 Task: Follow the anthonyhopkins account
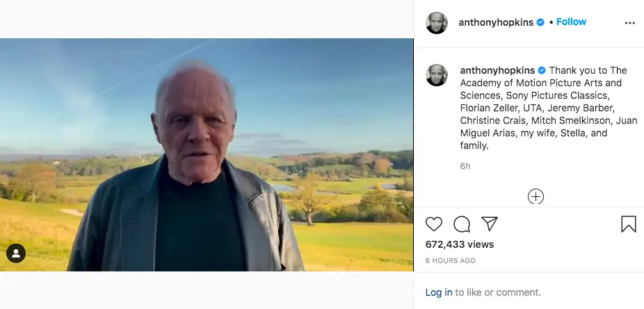571,22
